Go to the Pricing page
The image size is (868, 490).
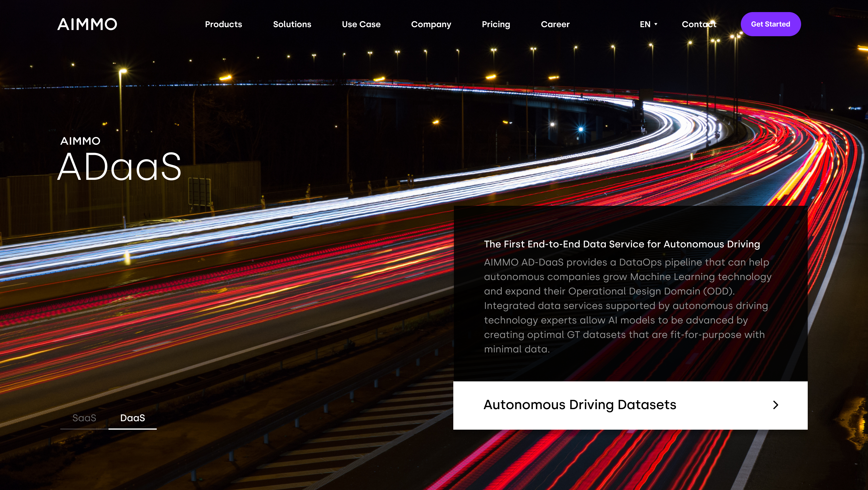click(496, 24)
